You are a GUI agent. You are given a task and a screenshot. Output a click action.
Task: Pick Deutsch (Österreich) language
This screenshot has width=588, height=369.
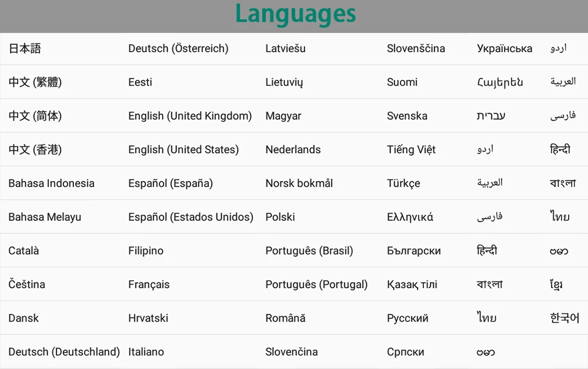click(178, 49)
